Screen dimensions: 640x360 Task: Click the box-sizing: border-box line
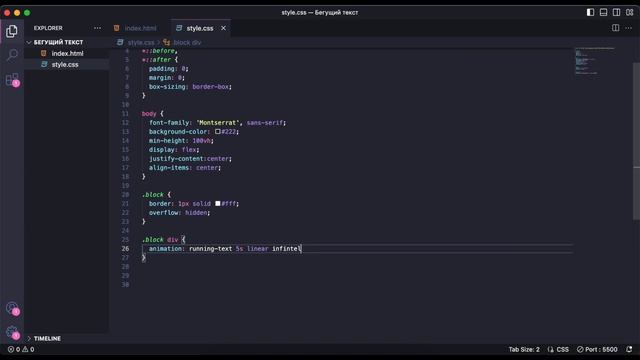pos(190,87)
